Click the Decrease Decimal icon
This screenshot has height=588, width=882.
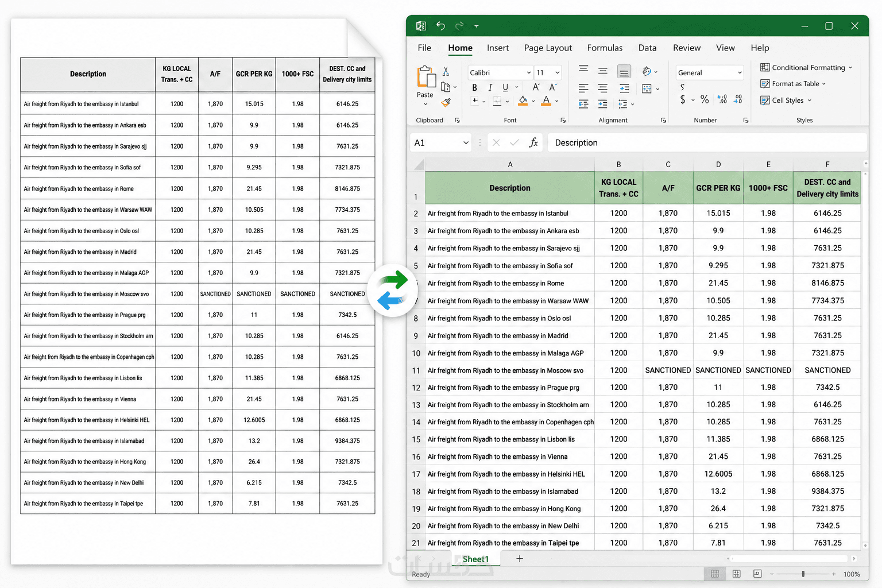pos(738,99)
